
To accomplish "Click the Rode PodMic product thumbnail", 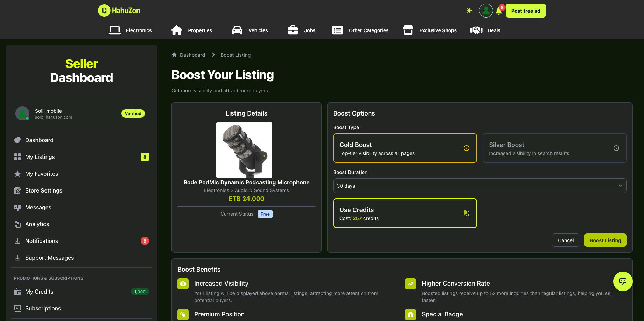I will click(x=244, y=150).
